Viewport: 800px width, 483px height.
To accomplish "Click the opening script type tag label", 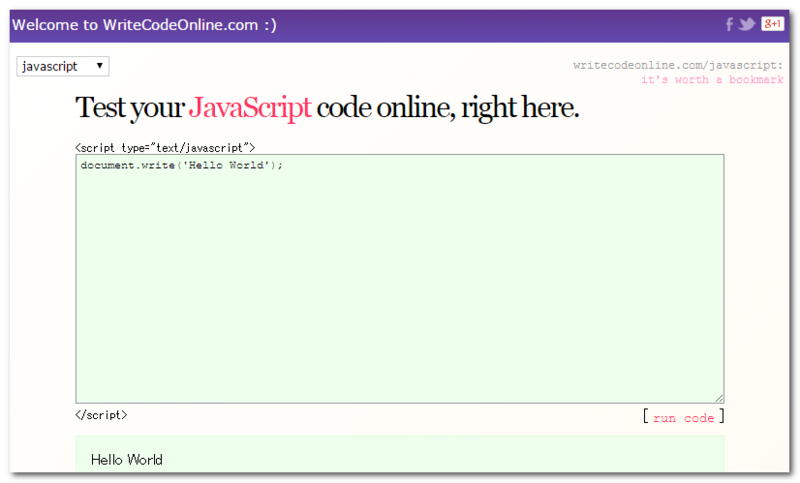I will [165, 148].
